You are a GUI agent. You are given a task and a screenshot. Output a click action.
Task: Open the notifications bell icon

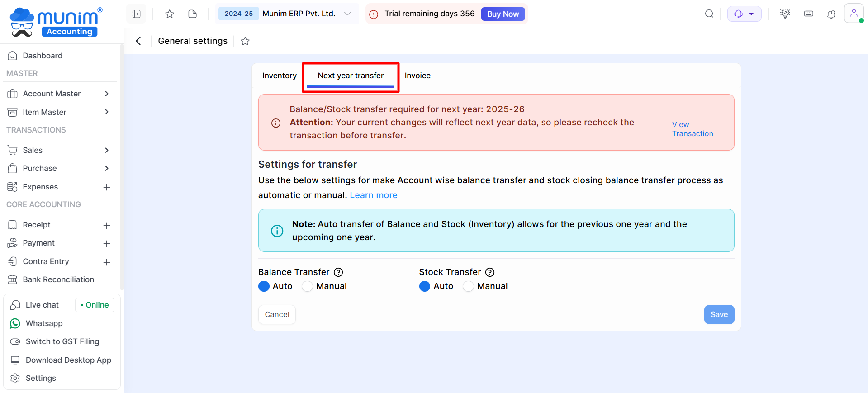point(831,14)
